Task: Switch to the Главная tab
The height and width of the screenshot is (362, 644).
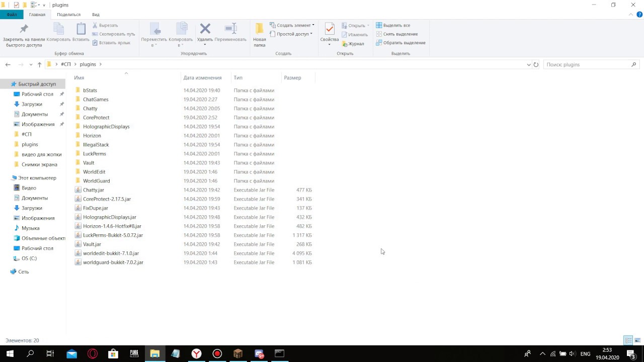Action: click(x=37, y=15)
